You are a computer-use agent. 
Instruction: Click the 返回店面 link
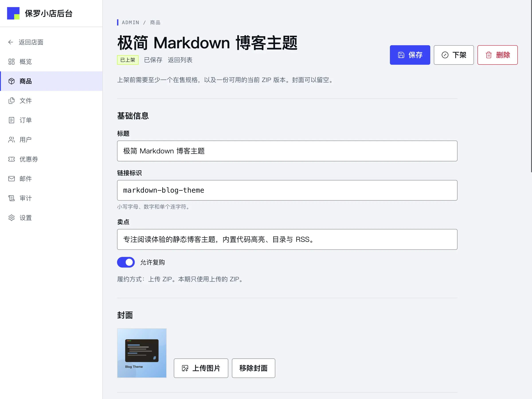(x=51, y=42)
